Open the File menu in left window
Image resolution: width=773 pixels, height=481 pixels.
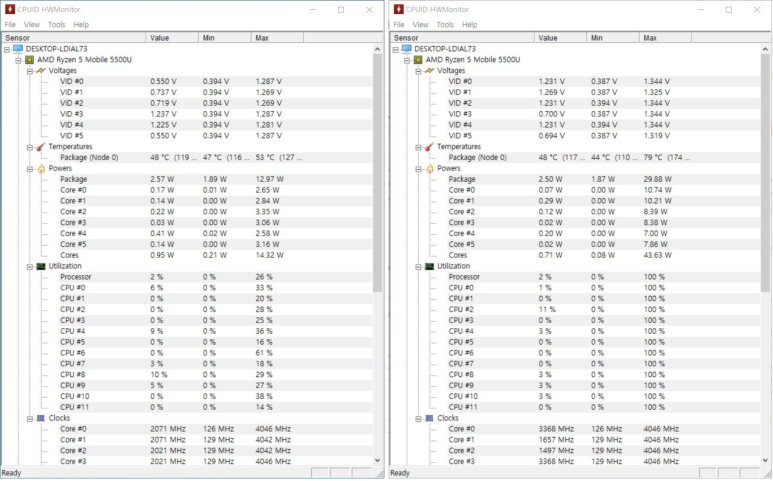tap(10, 25)
